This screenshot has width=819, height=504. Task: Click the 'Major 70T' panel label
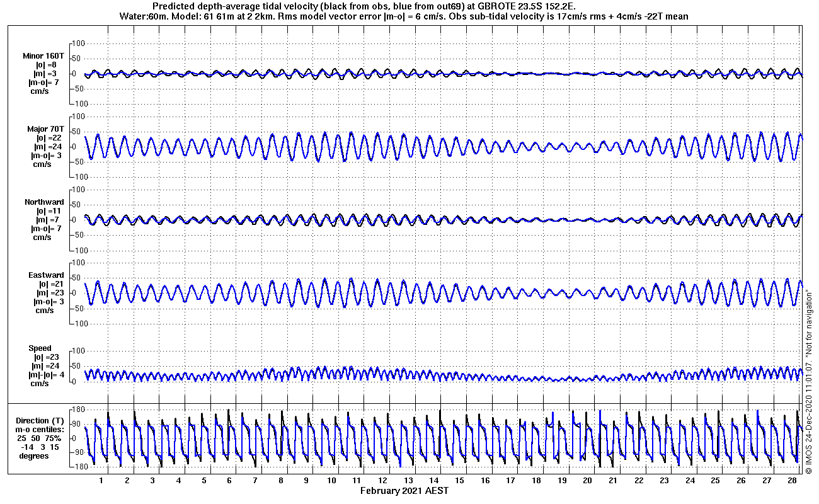(45, 129)
